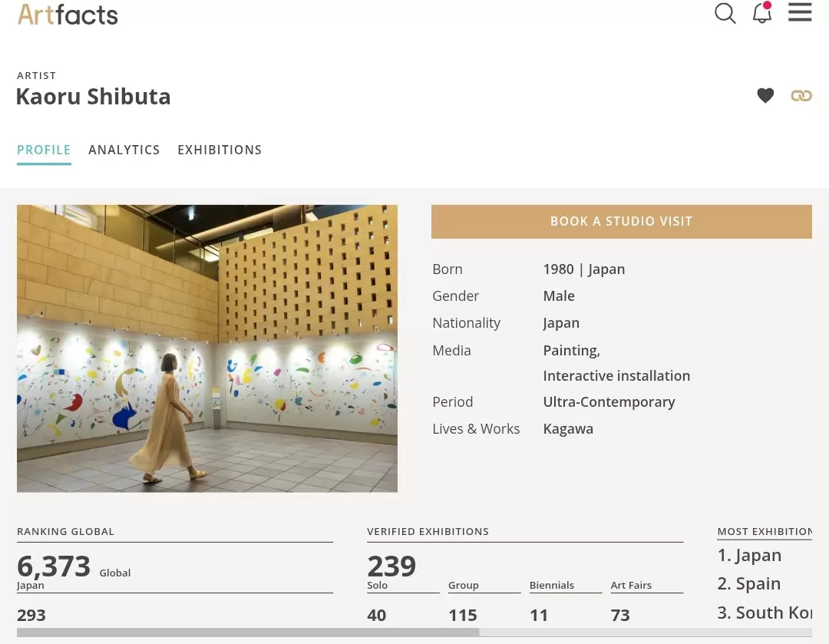Viewport: 829px width, 644px height.
Task: Toggle favorite heart for Kaoru Shibuta
Action: point(765,96)
